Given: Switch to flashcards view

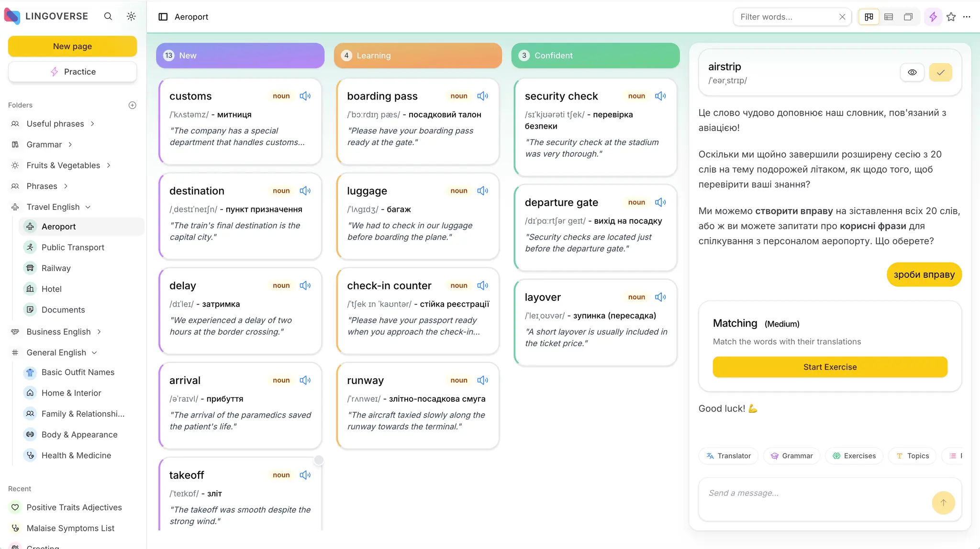Looking at the screenshot, I should pos(908,17).
